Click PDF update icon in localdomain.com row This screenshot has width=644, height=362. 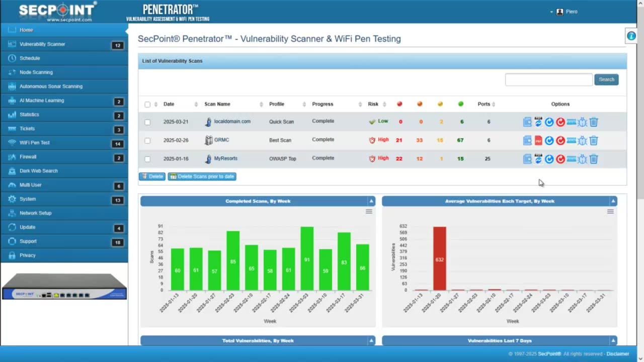(x=538, y=122)
